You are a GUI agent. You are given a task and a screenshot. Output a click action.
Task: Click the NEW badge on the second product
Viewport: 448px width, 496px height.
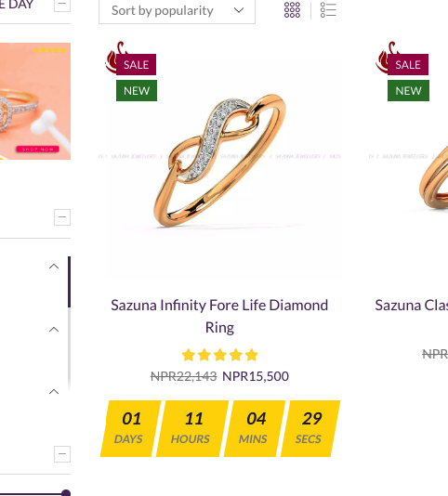click(408, 91)
